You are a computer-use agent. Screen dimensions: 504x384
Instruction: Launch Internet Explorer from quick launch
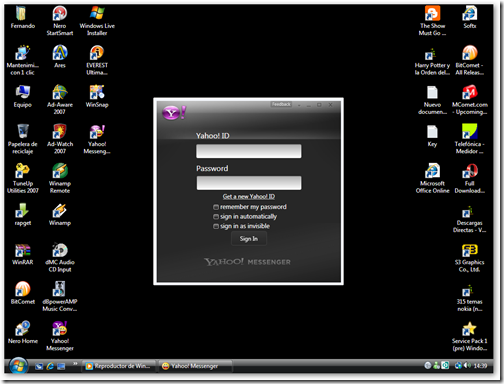pos(50,366)
